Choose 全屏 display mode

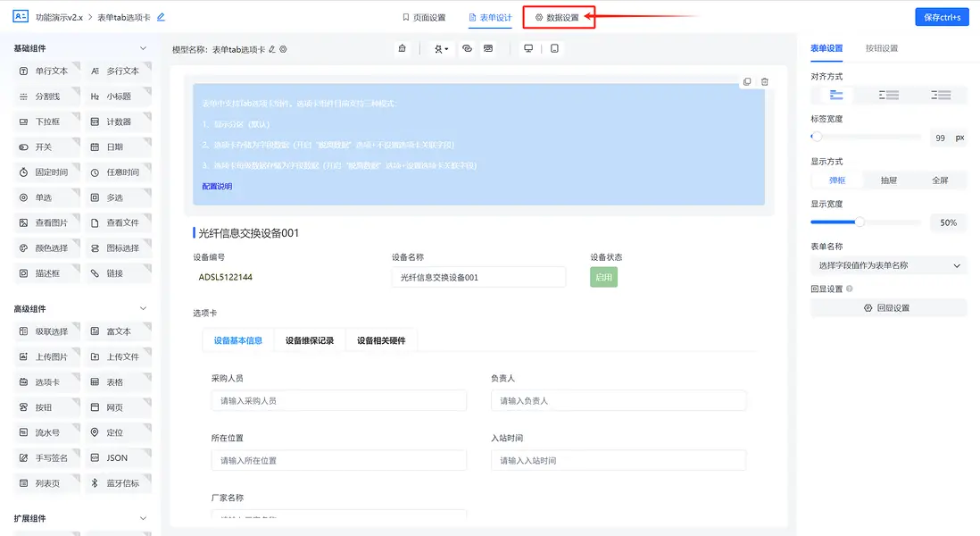[940, 180]
